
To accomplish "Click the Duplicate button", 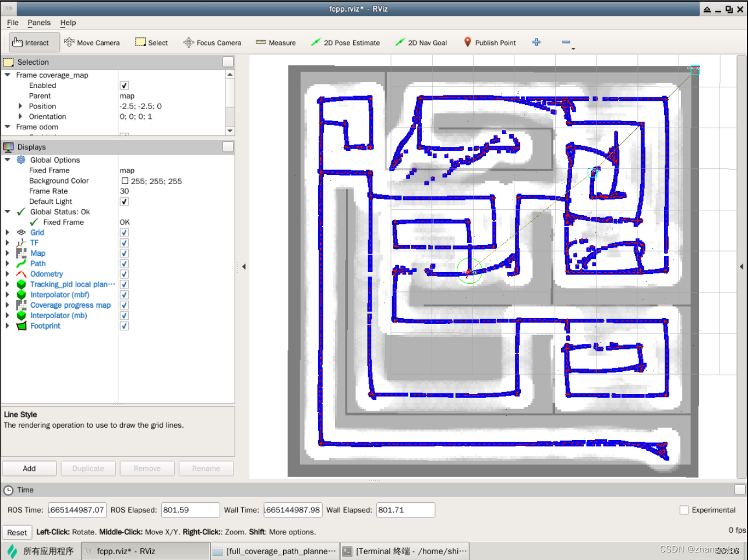I will pos(88,469).
